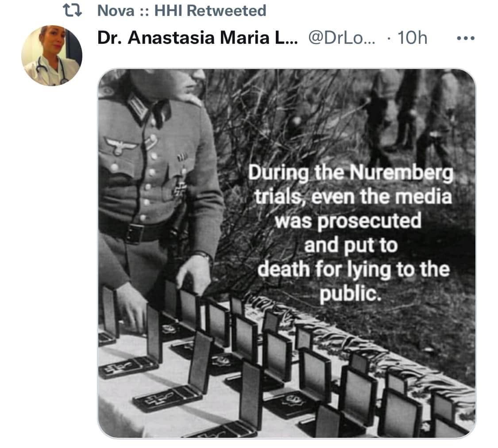Expand the three-dot more options menu

click(x=465, y=38)
